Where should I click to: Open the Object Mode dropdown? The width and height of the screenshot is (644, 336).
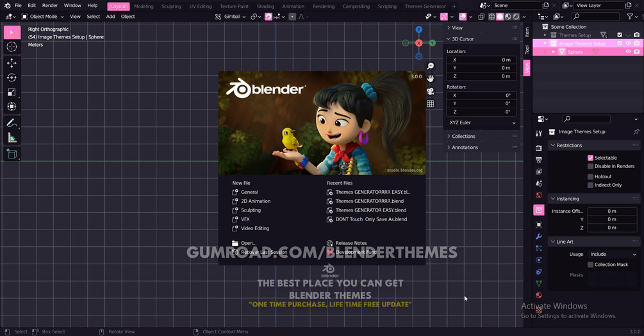pyautogui.click(x=43, y=17)
